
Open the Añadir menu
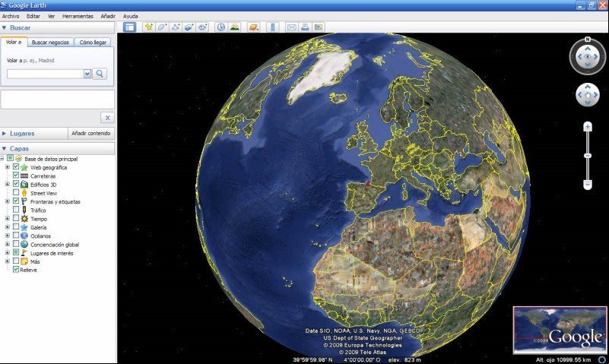tap(108, 16)
